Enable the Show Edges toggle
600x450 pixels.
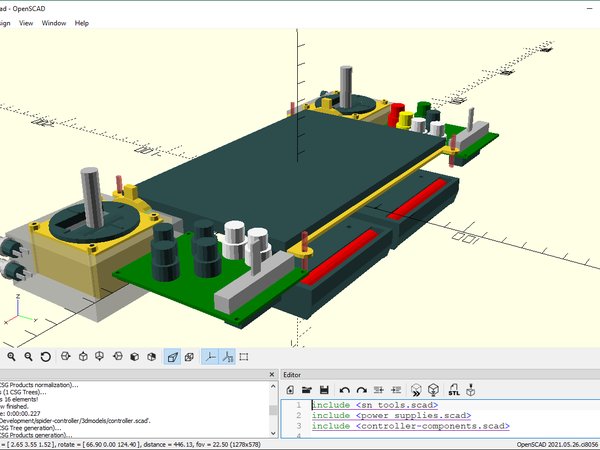tap(246, 357)
